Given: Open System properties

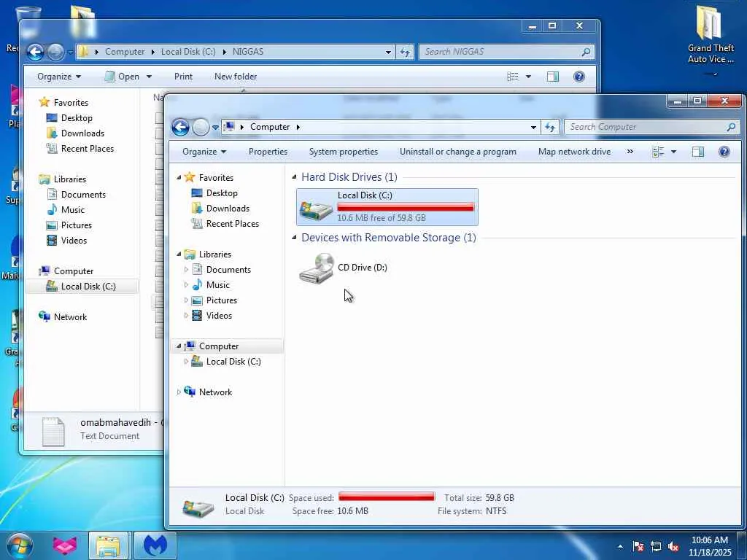Looking at the screenshot, I should (x=343, y=152).
